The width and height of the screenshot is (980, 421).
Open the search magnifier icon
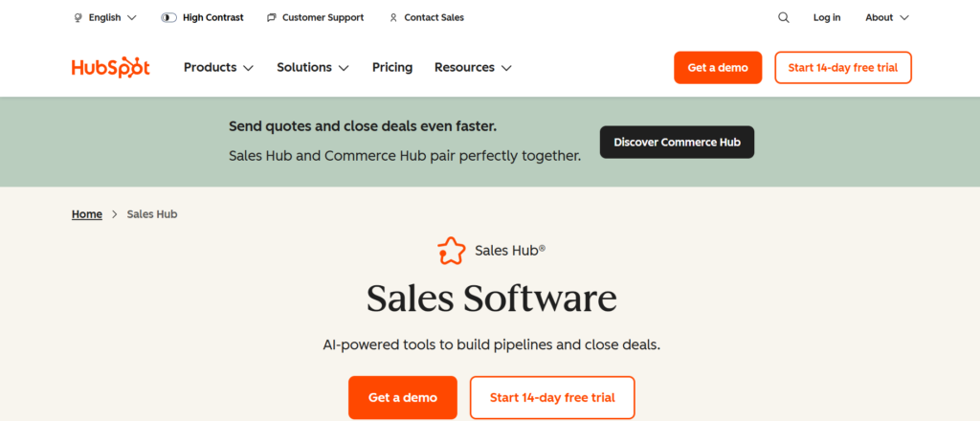pyautogui.click(x=784, y=17)
